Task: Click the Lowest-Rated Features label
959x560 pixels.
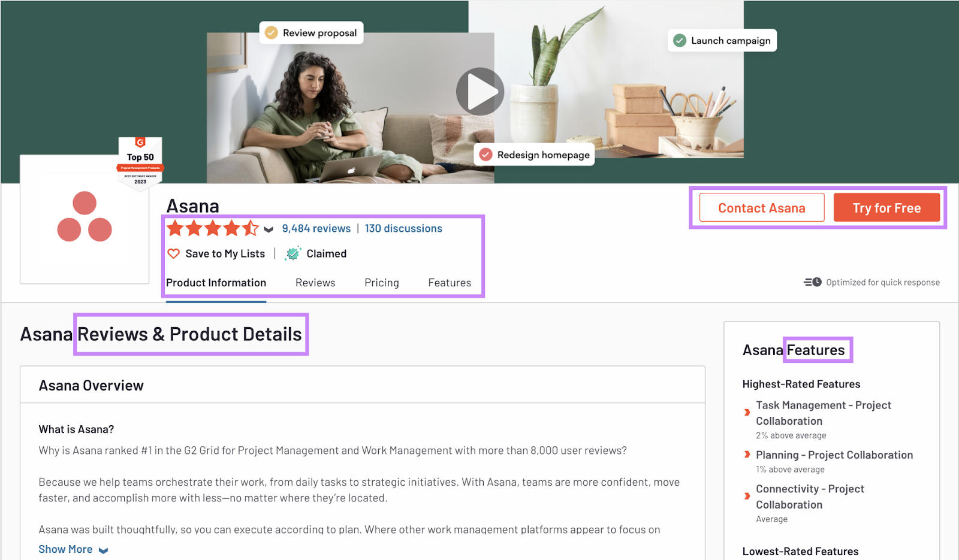Action: pyautogui.click(x=800, y=552)
